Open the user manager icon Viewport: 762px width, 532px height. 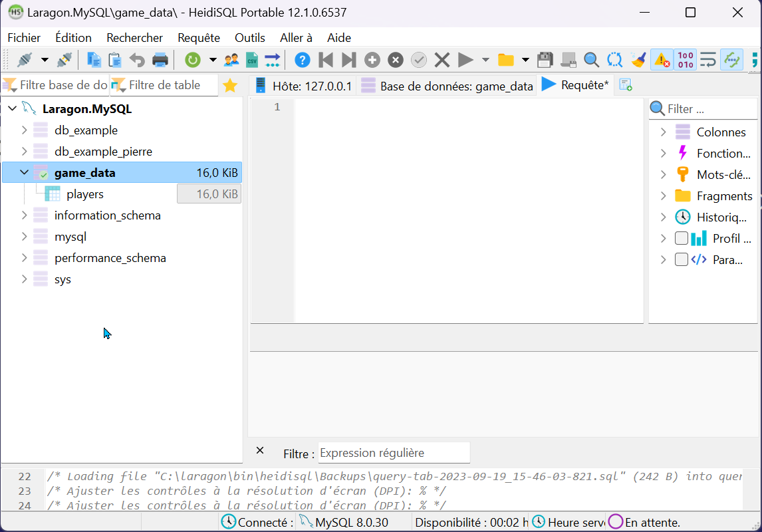click(x=231, y=61)
